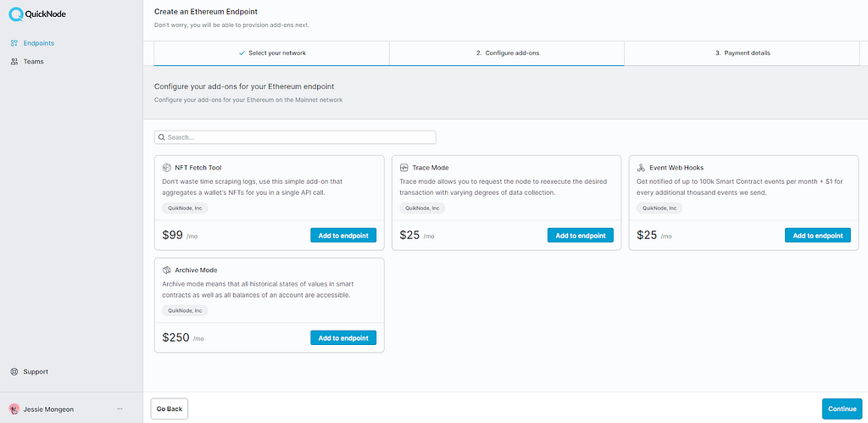Add Trace Mode to endpoint
This screenshot has width=868, height=423.
pyautogui.click(x=581, y=236)
